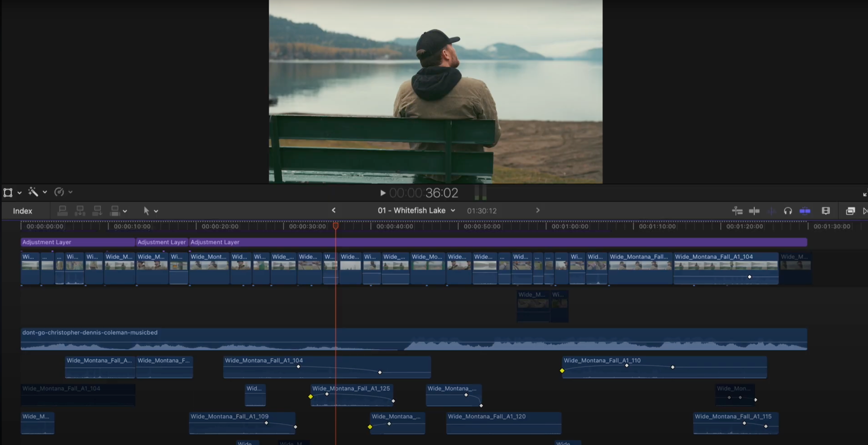The width and height of the screenshot is (868, 445).
Task: Open the Select tool dropdown chevron
Action: (157, 211)
